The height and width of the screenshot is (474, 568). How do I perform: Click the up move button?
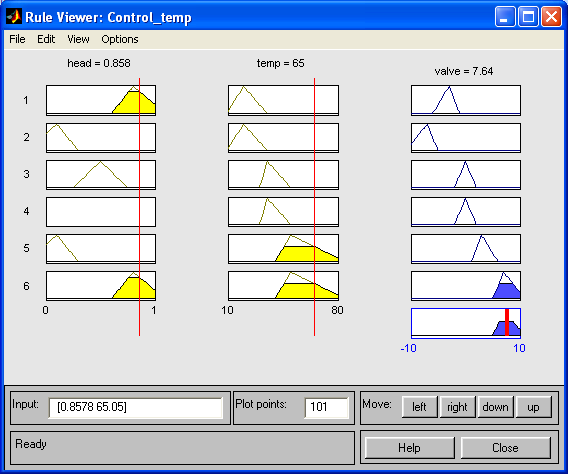click(x=533, y=407)
